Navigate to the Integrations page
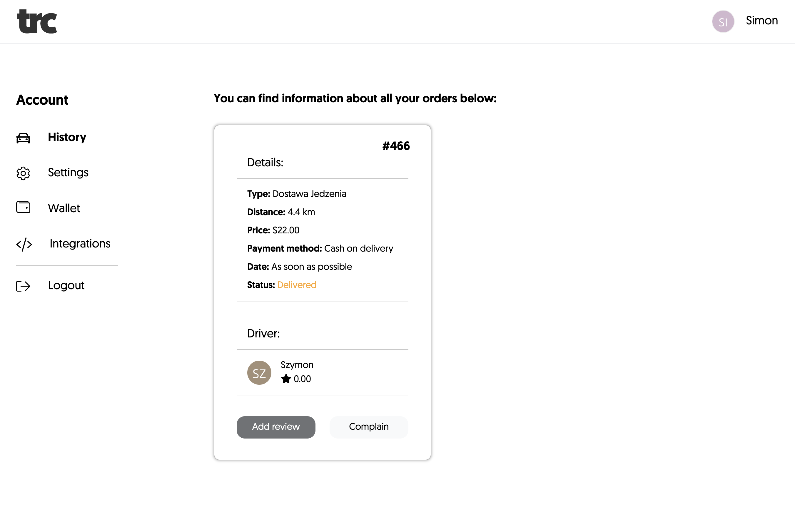Screen dimensions: 795x532 pyautogui.click(x=80, y=244)
